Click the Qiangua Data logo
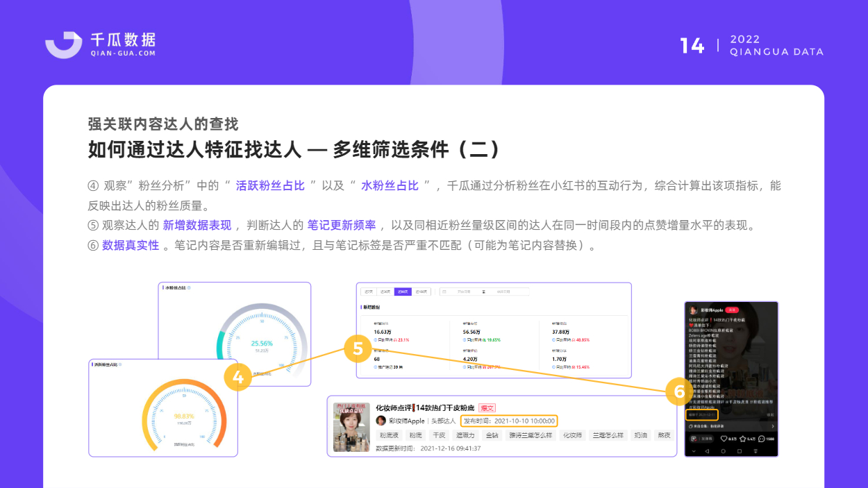This screenshot has width=868, height=488. (x=101, y=44)
